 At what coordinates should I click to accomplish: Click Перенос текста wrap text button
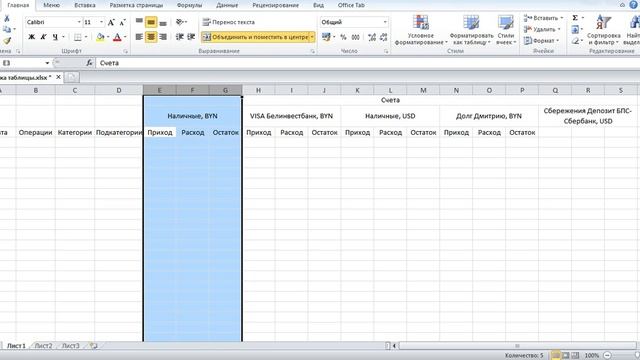tap(229, 22)
